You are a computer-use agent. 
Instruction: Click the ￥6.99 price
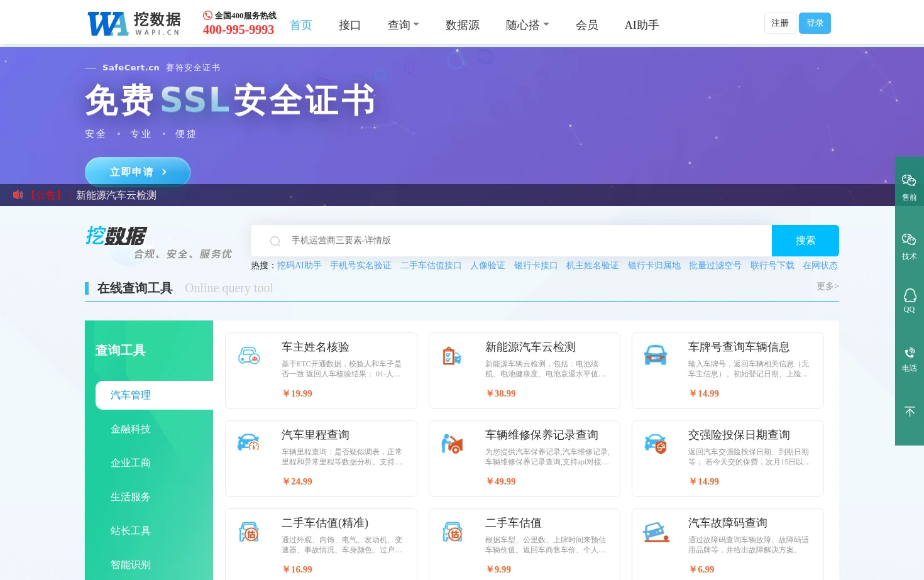coord(701,569)
